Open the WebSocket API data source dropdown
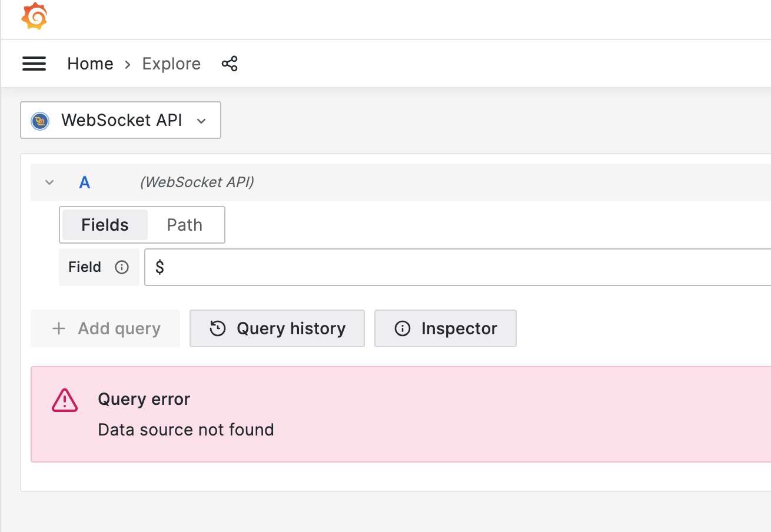Image resolution: width=771 pixels, height=532 pixels. [120, 120]
